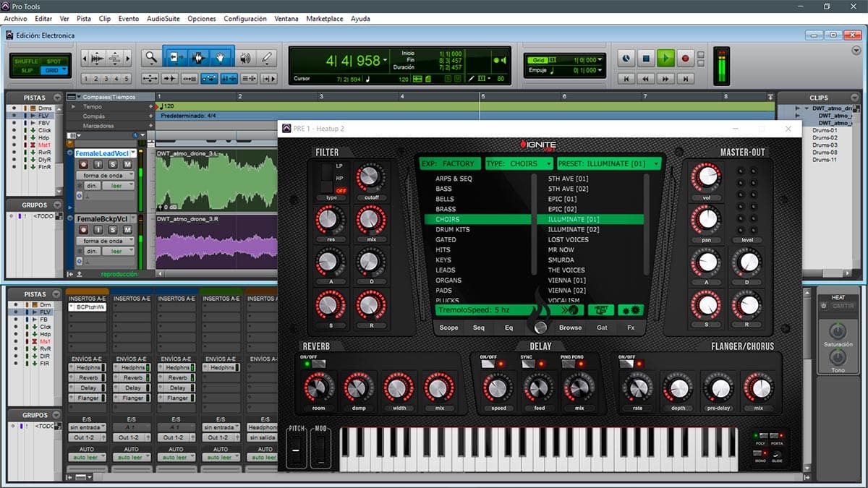Switch to the Scope tab in Heatup
Screen dimensions: 868x488
(x=448, y=328)
